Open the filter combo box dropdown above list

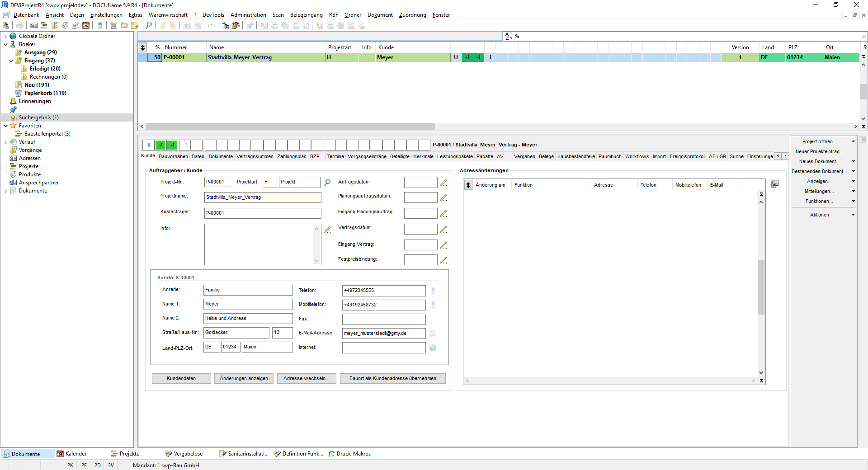click(863, 36)
